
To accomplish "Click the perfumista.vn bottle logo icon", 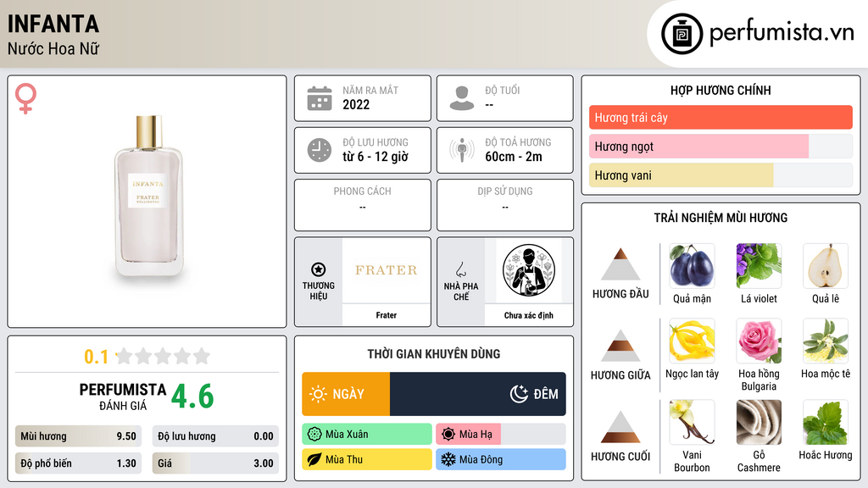I will pos(682,34).
